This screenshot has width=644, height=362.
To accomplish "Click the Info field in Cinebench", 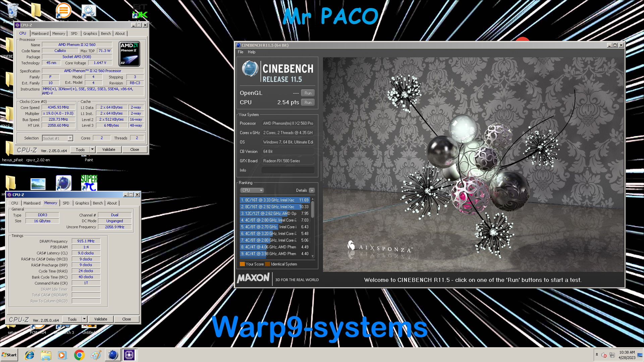I will [288, 170].
